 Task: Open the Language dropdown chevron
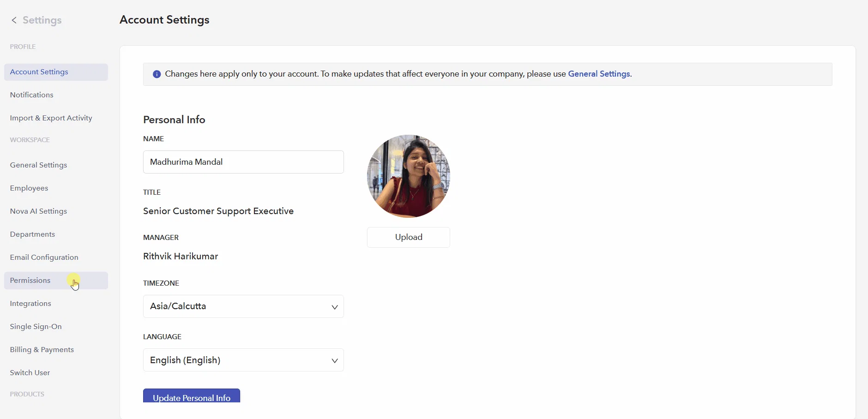point(335,360)
